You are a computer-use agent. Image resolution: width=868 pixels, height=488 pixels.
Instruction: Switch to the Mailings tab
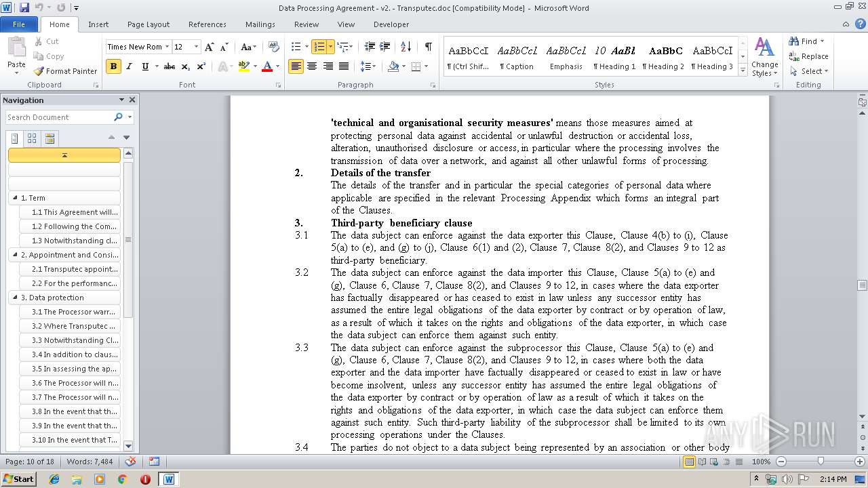pos(260,24)
